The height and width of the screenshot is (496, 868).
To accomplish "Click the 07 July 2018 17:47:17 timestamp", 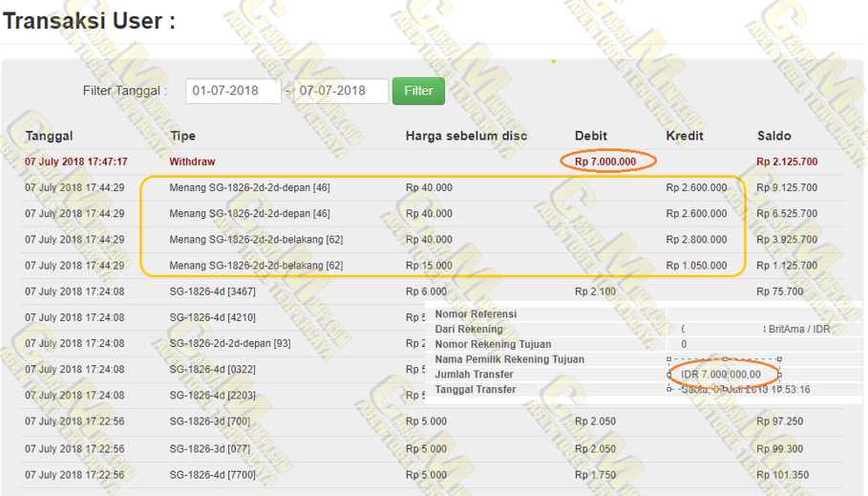I will 76,162.
